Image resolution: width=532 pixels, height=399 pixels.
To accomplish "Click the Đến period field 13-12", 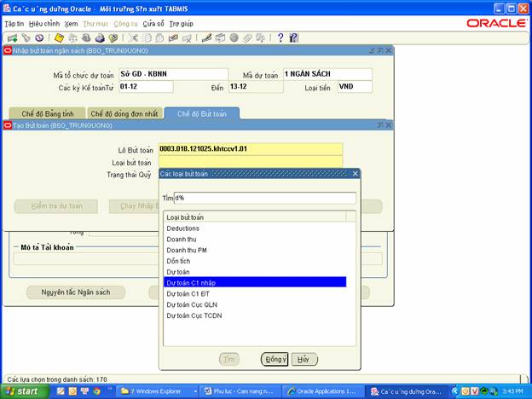I will (x=256, y=86).
